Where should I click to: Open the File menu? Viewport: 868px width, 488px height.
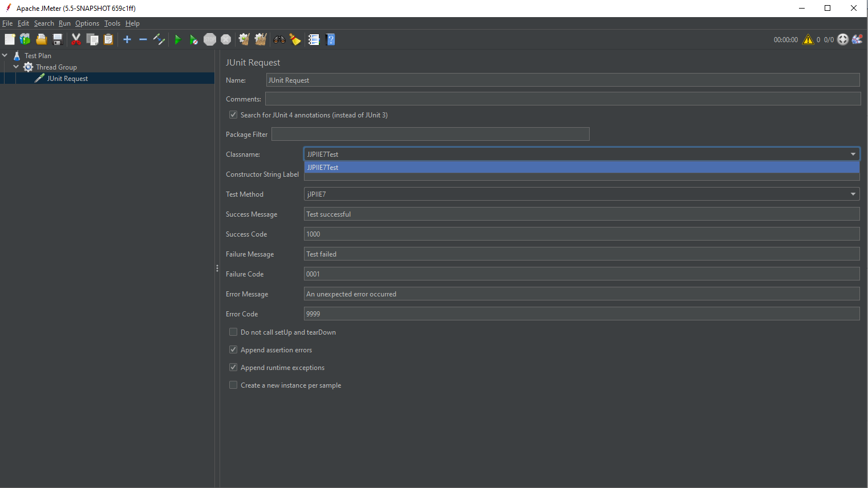pos(7,23)
